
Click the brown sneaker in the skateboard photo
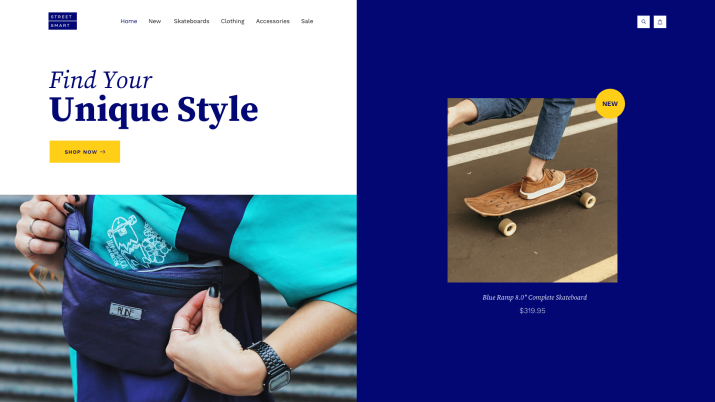(542, 184)
